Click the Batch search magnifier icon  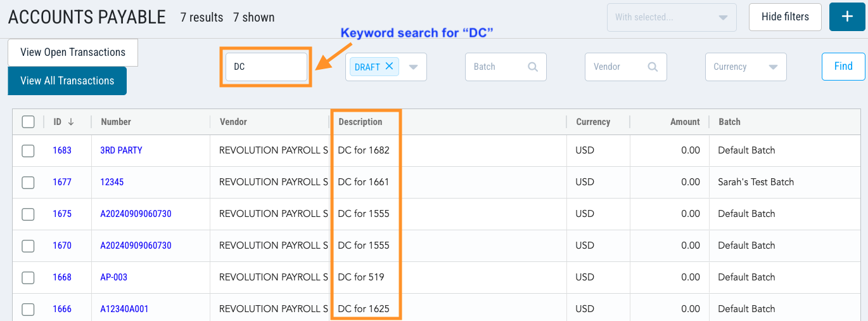[533, 67]
